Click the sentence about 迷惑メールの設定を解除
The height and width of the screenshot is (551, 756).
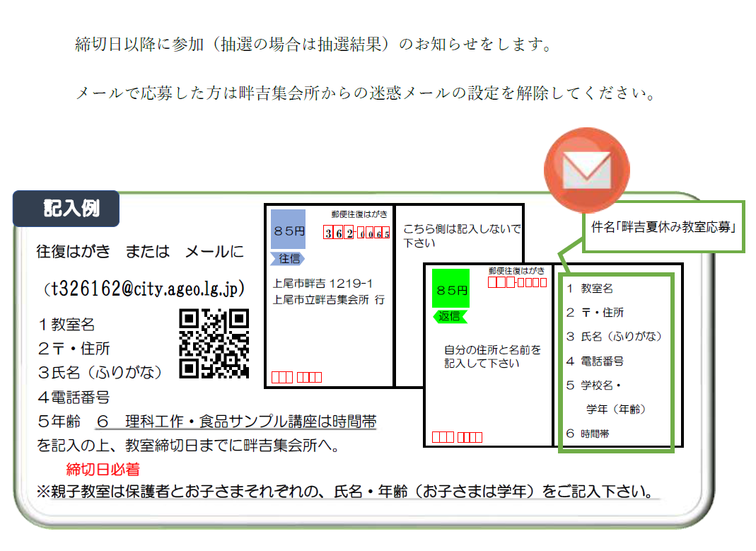click(x=366, y=93)
